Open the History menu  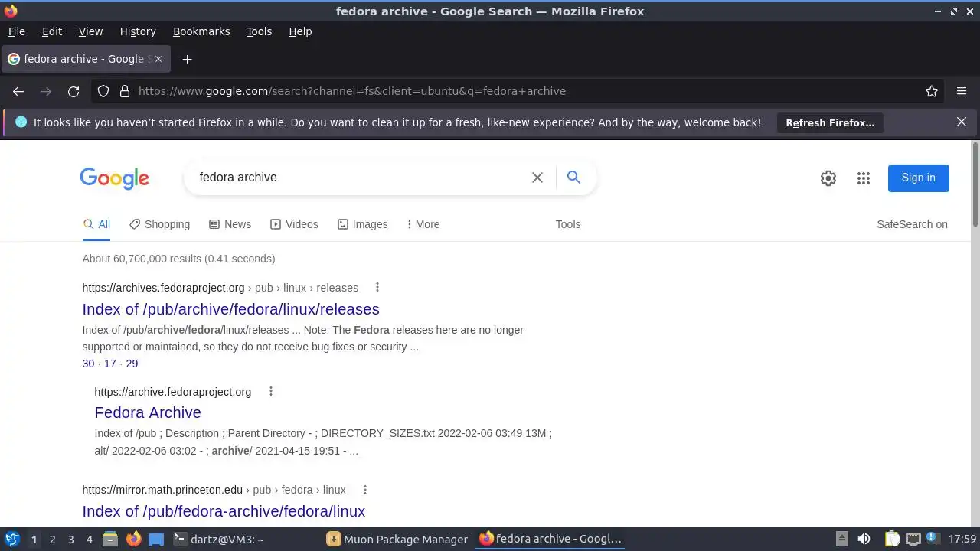click(138, 31)
